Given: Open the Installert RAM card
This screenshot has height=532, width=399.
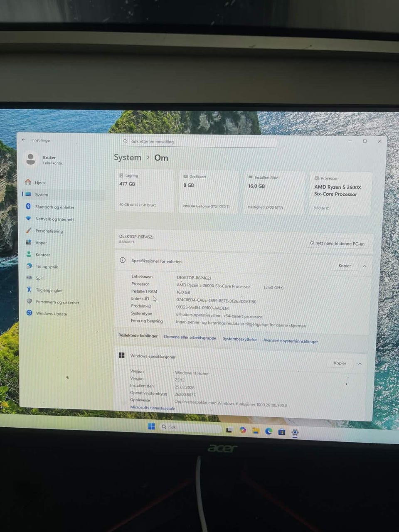Looking at the screenshot, I should 274,193.
